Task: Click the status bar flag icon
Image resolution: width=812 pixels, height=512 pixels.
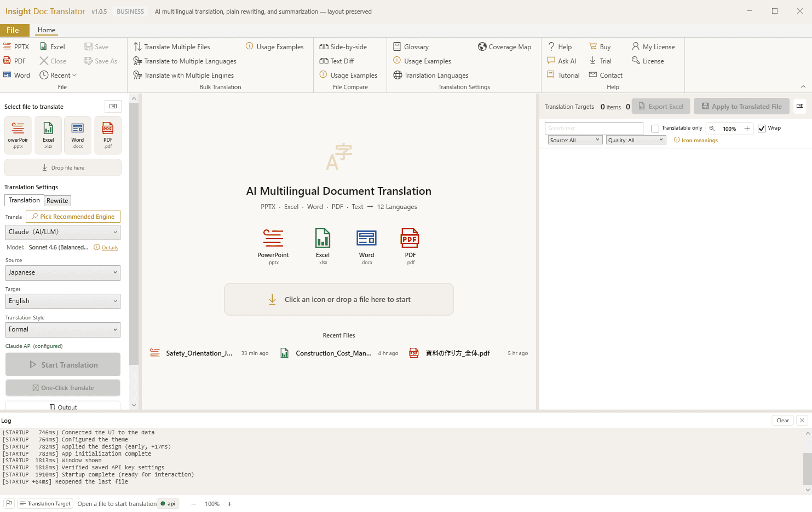Action: 9,504
